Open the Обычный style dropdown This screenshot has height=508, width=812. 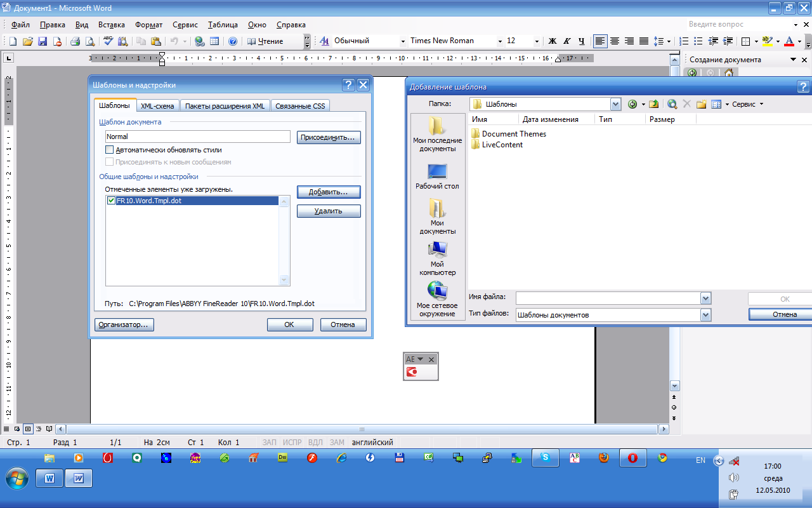(403, 41)
